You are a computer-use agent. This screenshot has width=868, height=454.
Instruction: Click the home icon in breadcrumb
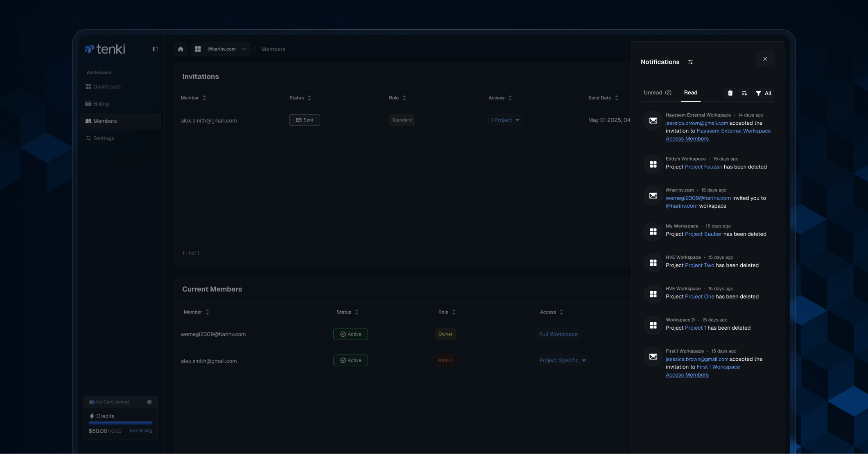tap(181, 49)
